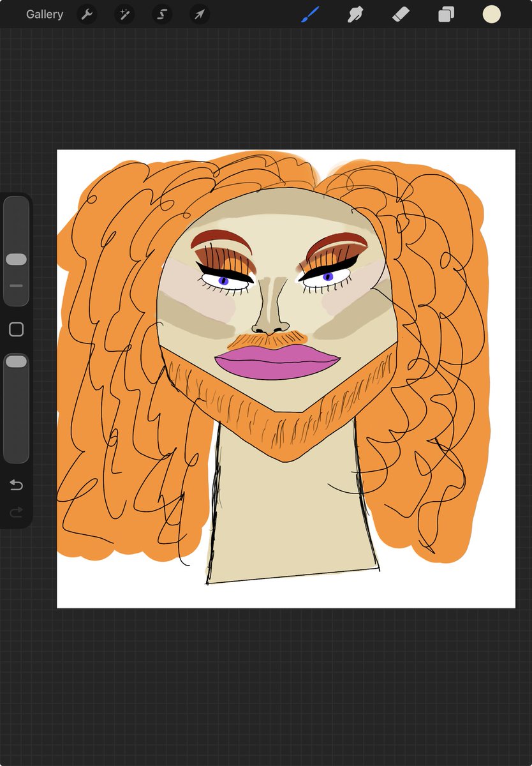This screenshot has height=766, width=532.
Task: Open the active color picker swatch
Action: (x=492, y=14)
